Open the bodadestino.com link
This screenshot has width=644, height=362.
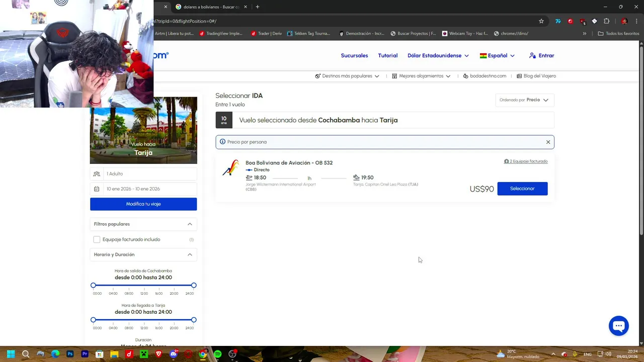pyautogui.click(x=485, y=76)
